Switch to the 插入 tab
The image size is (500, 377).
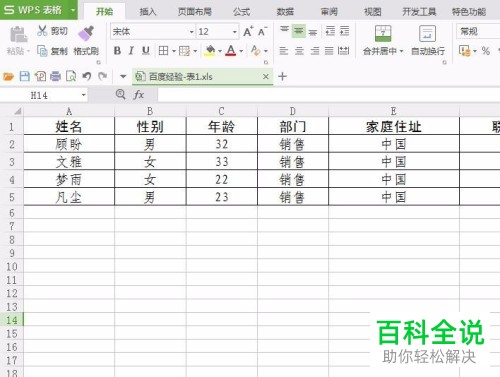pyautogui.click(x=148, y=12)
